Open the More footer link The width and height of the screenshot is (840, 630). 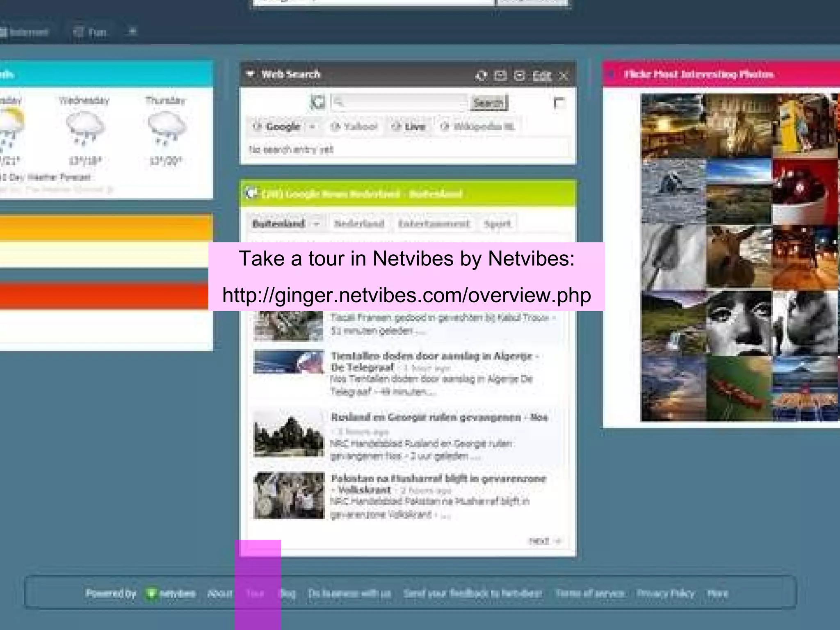[x=718, y=593]
